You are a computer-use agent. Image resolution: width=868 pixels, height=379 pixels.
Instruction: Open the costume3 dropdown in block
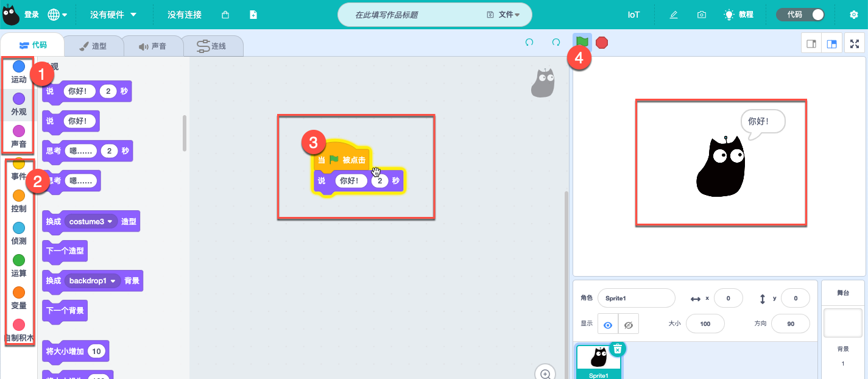click(x=92, y=222)
